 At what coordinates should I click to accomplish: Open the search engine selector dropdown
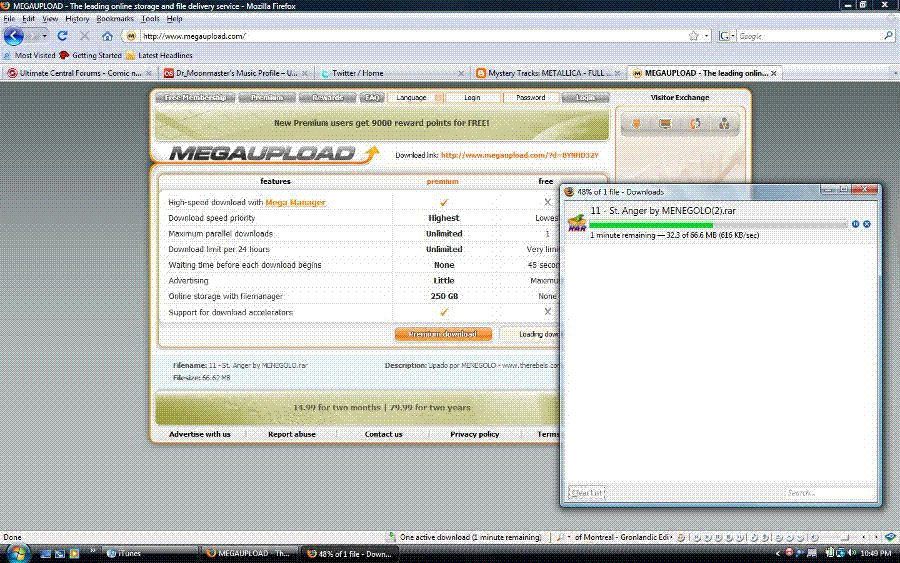click(726, 36)
